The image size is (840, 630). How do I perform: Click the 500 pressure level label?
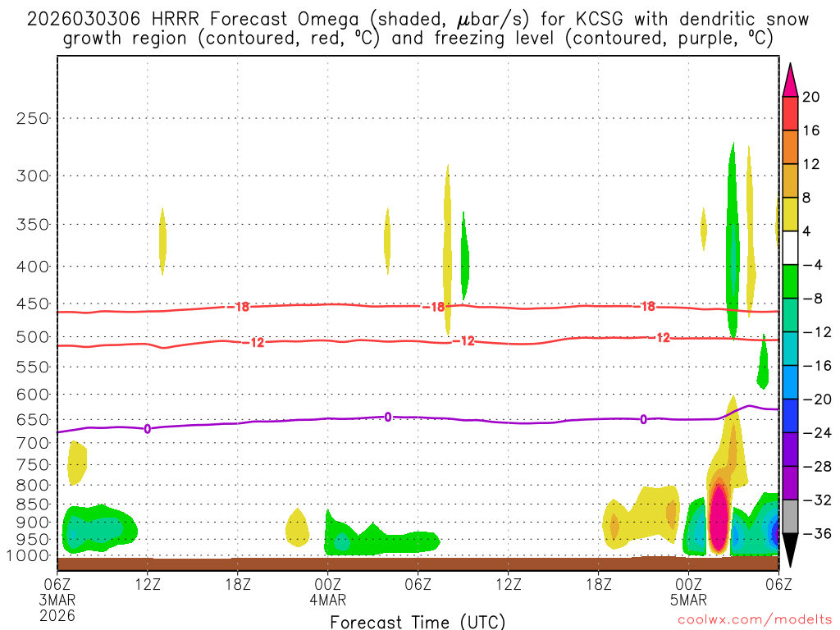pyautogui.click(x=33, y=337)
